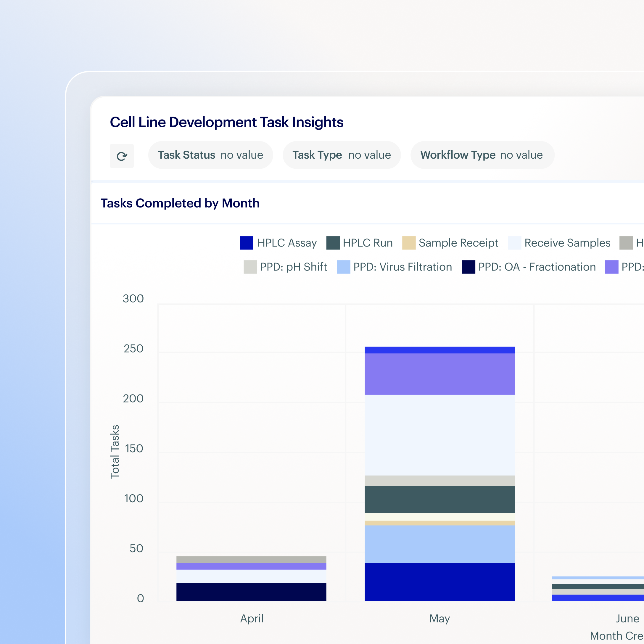Toggle the Sample Receipt legend entry
This screenshot has height=644, width=644.
pyautogui.click(x=458, y=243)
